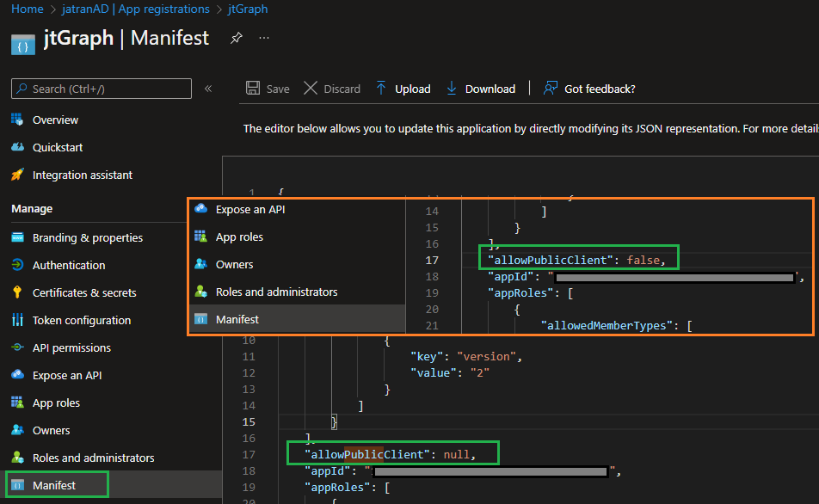Save the manifest changes
Viewport: 819px width, 504px height.
click(268, 88)
